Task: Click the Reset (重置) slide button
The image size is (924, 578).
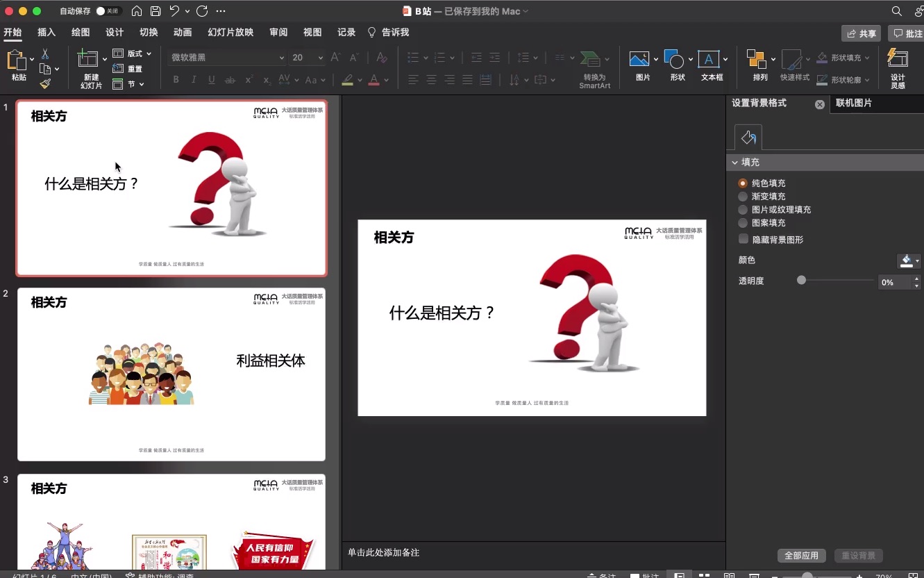Action: coord(128,69)
